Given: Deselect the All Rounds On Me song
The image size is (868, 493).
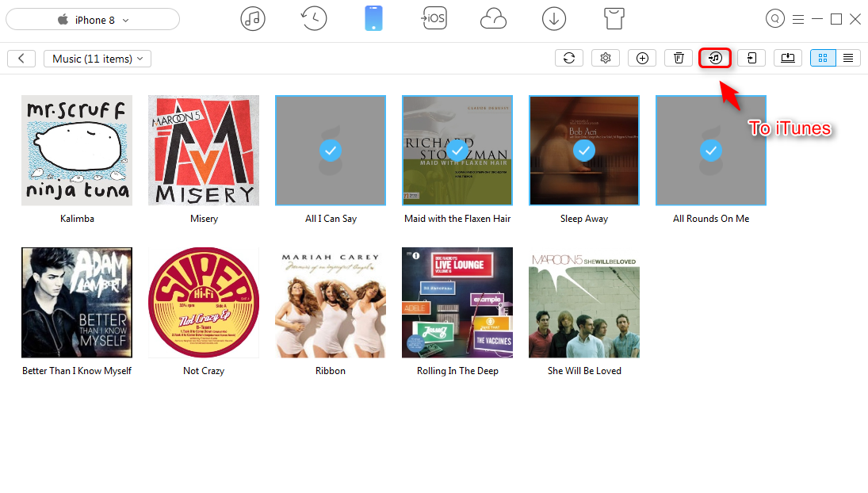Looking at the screenshot, I should pos(711,151).
